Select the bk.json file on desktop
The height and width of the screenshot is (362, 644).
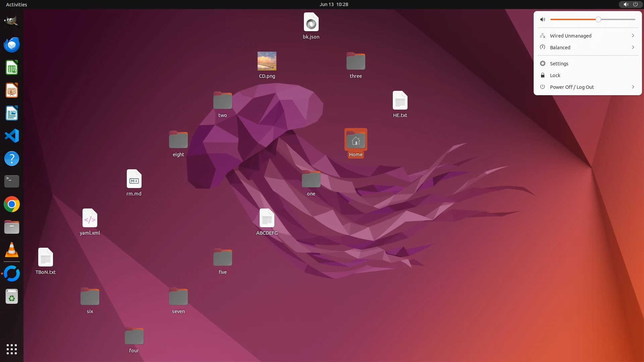coord(311,26)
